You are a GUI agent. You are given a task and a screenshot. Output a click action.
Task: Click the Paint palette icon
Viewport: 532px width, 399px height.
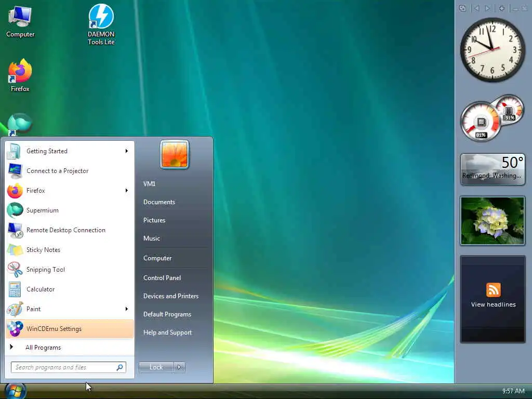pyautogui.click(x=15, y=309)
